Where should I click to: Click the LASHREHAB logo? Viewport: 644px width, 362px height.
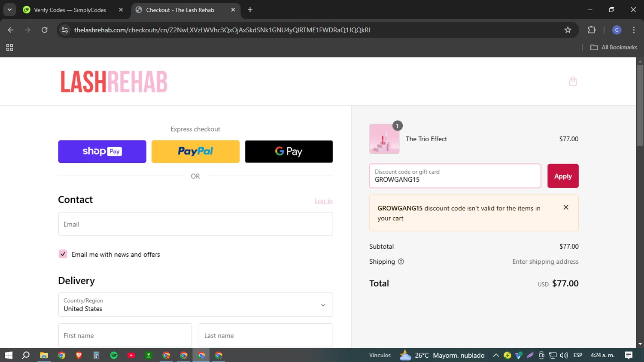pyautogui.click(x=114, y=82)
